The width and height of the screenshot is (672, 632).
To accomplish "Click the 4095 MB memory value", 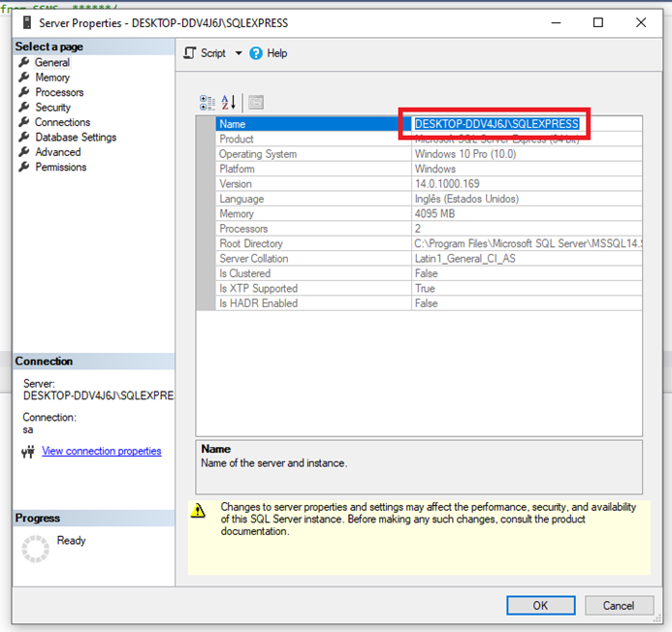I will pyautogui.click(x=434, y=214).
